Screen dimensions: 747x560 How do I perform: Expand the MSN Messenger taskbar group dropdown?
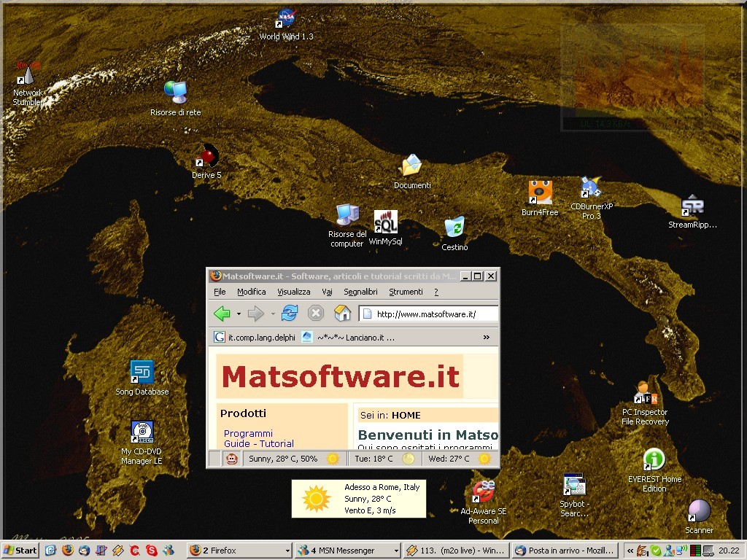pyautogui.click(x=396, y=551)
